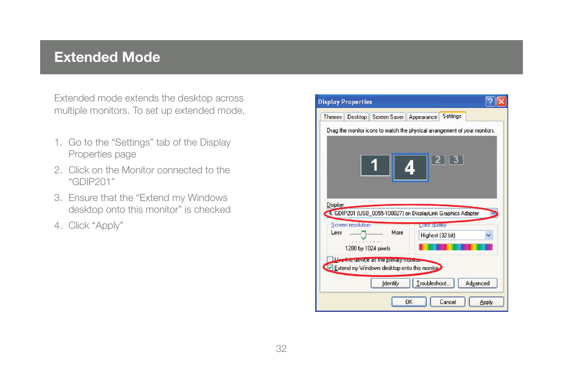
Task: Click the 'More' resolution label
Action: [x=397, y=232]
